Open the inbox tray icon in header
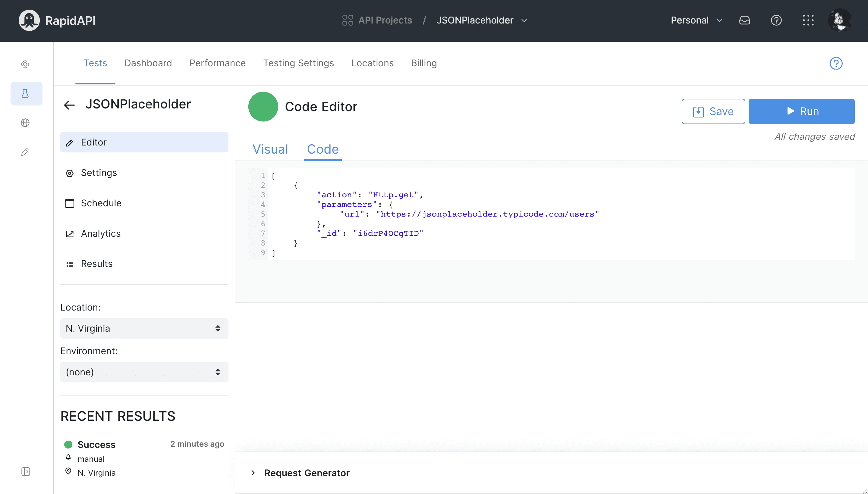 [744, 20]
